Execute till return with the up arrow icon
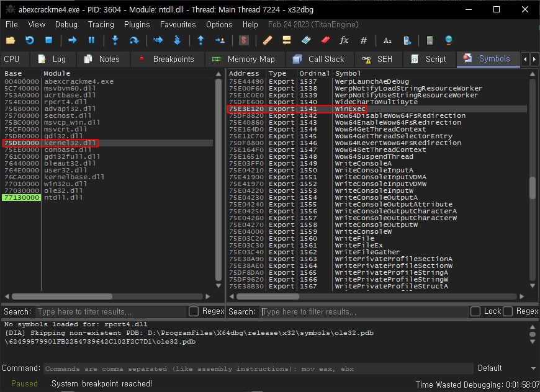 point(200,40)
